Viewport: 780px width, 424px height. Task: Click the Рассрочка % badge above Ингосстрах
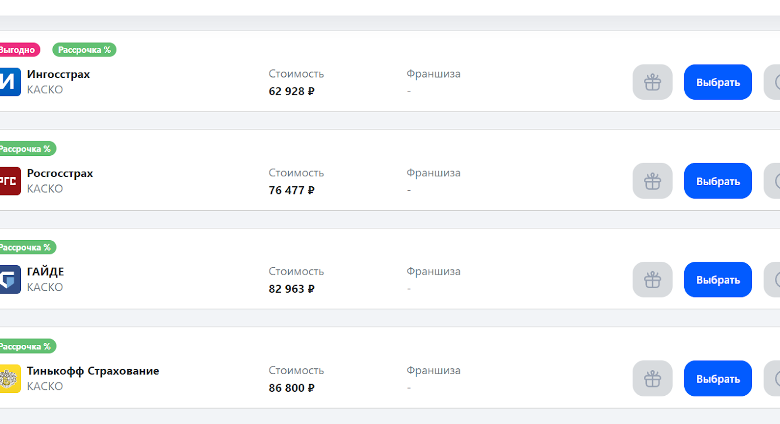tap(84, 49)
